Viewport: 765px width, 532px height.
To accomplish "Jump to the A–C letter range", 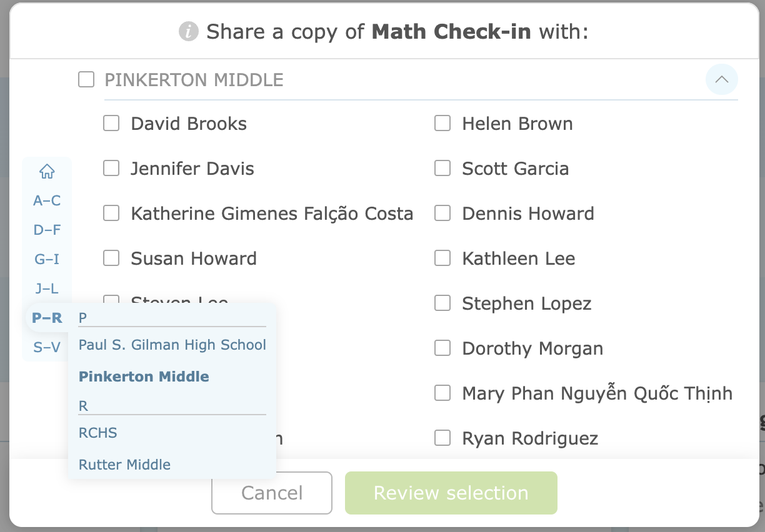I will click(x=47, y=200).
